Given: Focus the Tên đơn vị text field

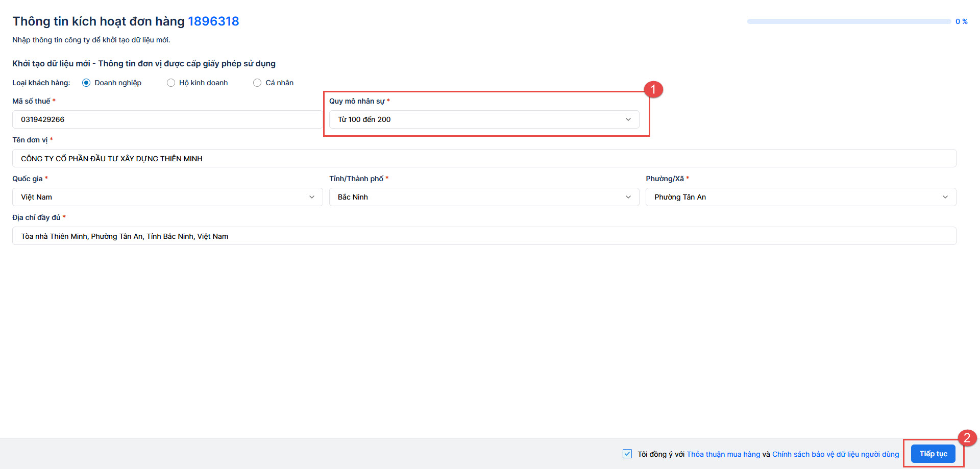Looking at the screenshot, I should click(x=484, y=158).
